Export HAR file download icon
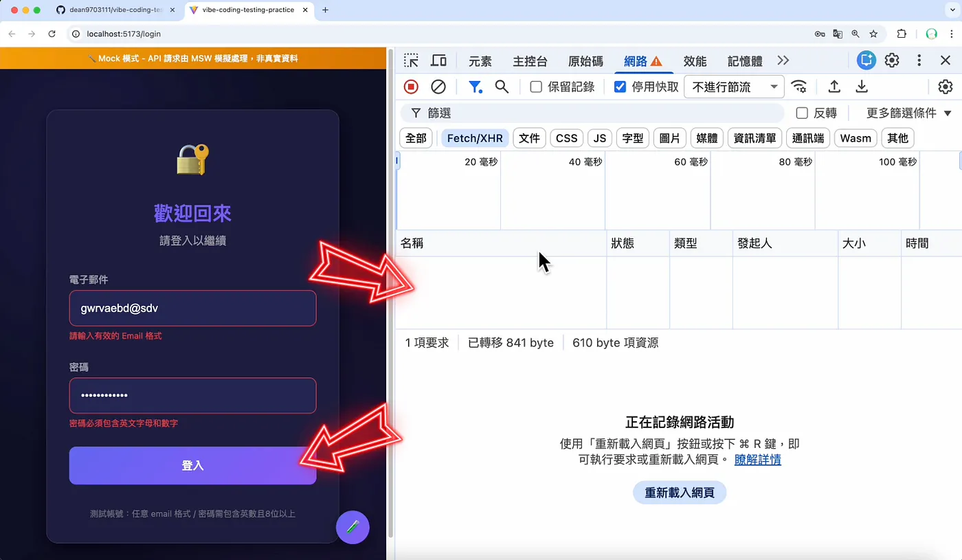The image size is (962, 560). coord(862,87)
